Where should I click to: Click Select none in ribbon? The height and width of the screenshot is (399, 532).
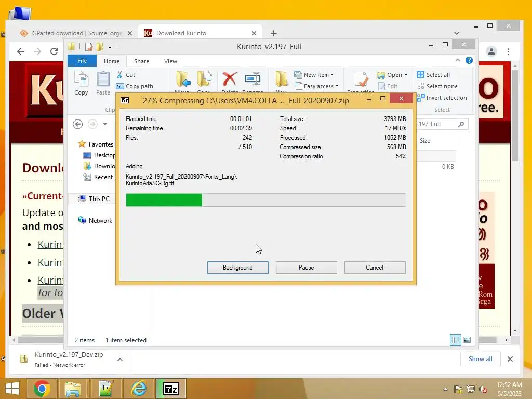coord(437,86)
